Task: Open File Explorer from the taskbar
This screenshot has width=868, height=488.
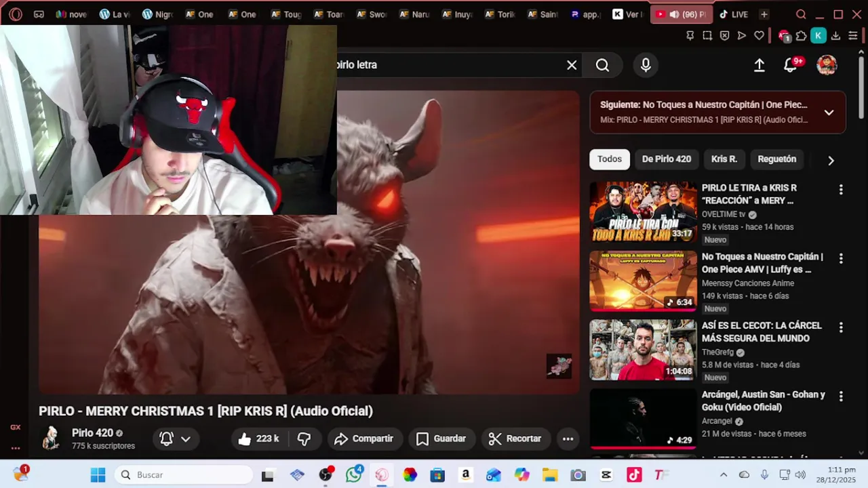Action: 549,475
